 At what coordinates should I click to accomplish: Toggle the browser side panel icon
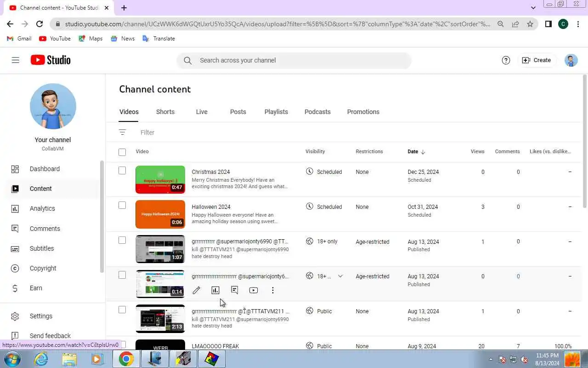pyautogui.click(x=548, y=24)
